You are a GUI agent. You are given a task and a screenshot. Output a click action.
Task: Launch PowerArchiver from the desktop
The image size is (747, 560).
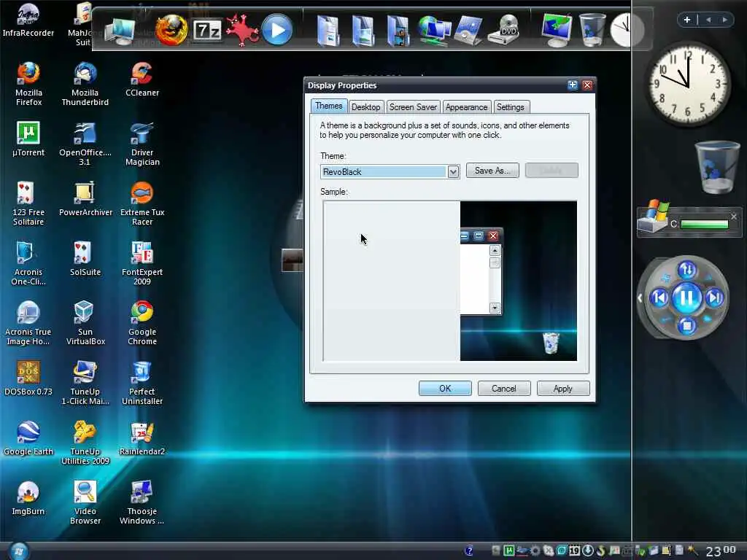(x=85, y=198)
